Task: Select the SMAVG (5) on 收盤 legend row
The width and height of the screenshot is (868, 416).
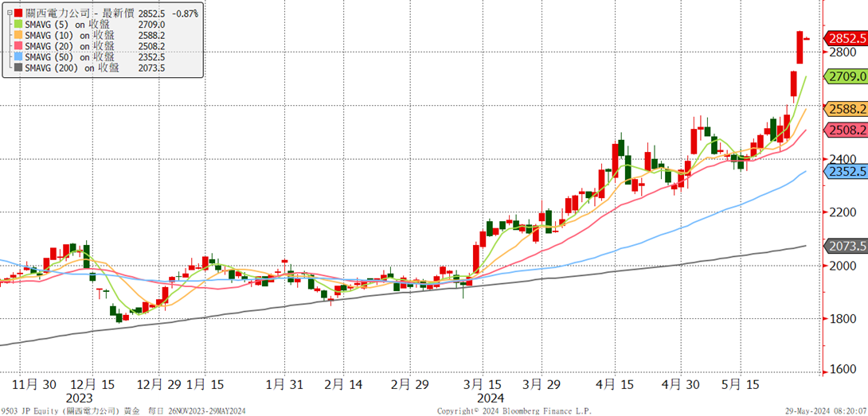Action: (68, 24)
